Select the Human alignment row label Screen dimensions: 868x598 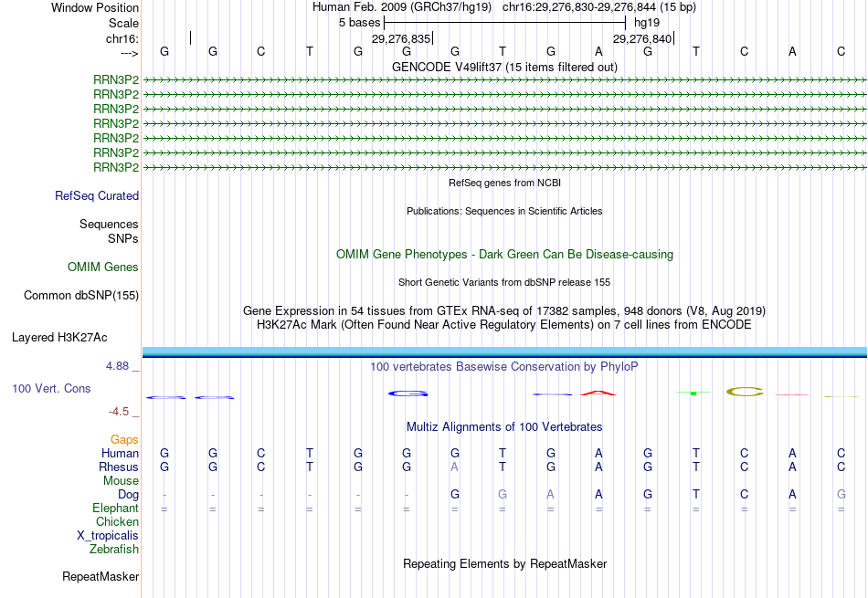[x=120, y=454]
